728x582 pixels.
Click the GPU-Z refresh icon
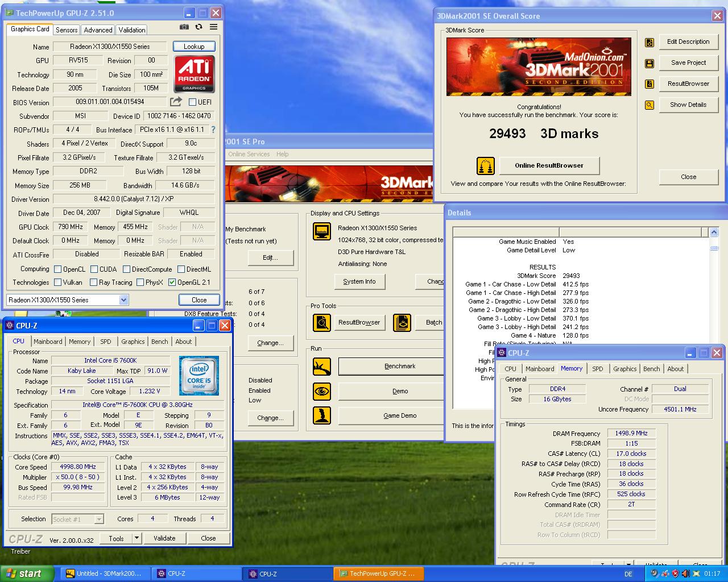click(198, 27)
